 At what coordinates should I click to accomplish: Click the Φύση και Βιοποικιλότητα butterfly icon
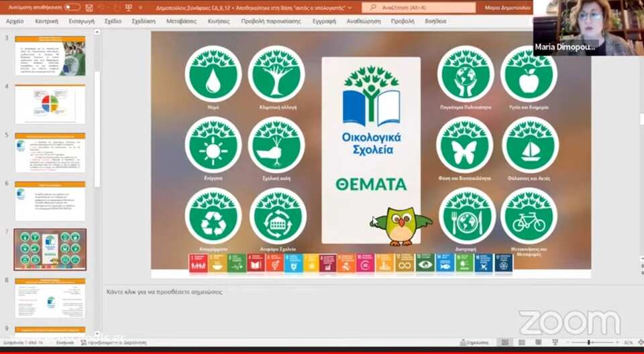pyautogui.click(x=464, y=145)
